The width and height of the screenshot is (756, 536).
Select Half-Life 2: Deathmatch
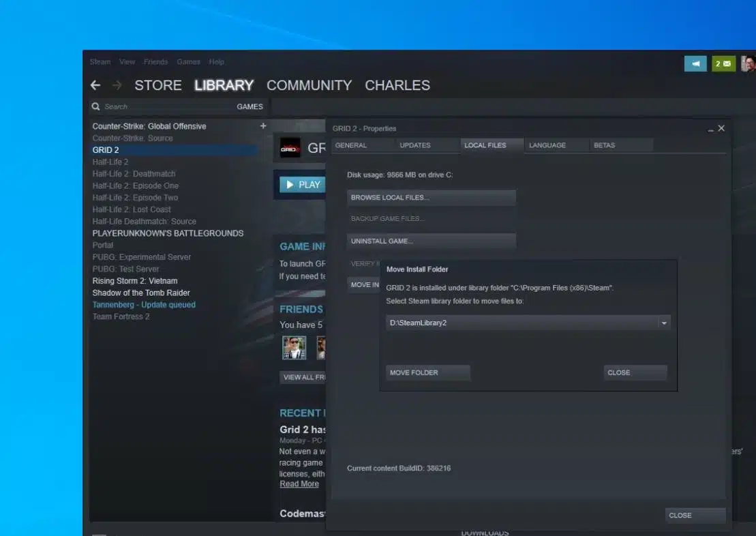pyautogui.click(x=134, y=174)
